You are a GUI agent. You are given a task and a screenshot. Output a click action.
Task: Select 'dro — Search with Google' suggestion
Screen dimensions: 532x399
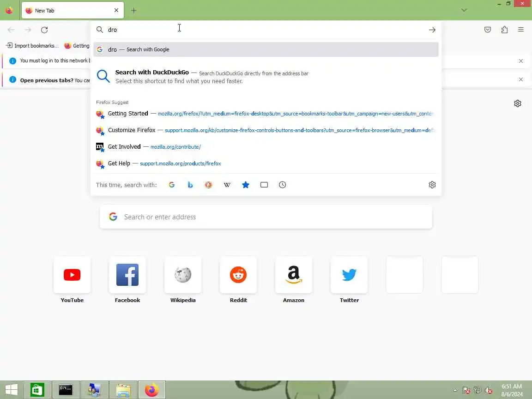[266, 49]
